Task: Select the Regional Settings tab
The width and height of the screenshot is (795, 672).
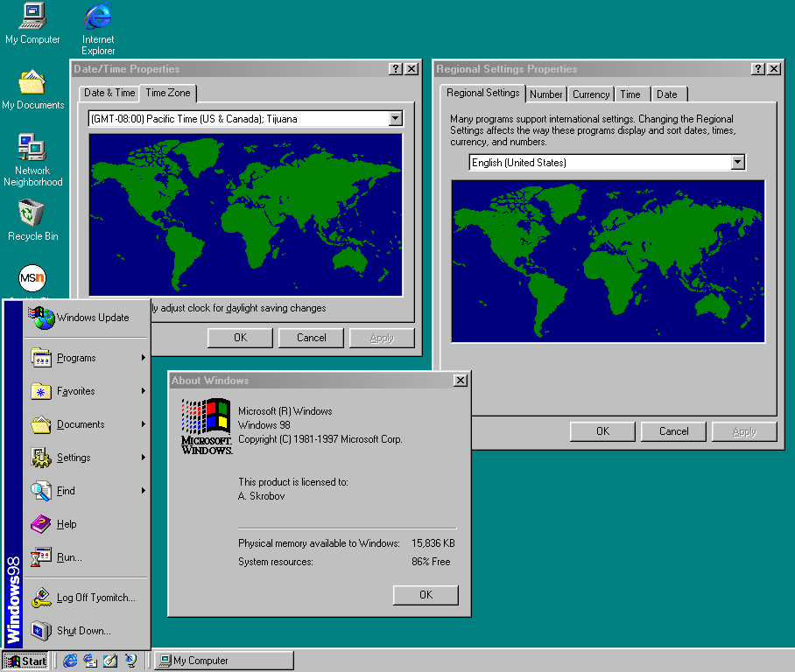Action: [x=482, y=93]
